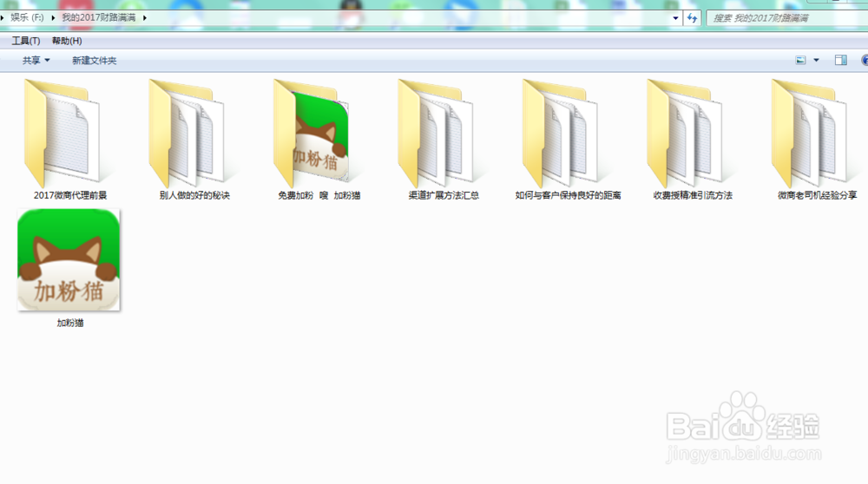Click 娱乐 (F:) in address path
The width and height of the screenshot is (868, 484).
point(27,17)
